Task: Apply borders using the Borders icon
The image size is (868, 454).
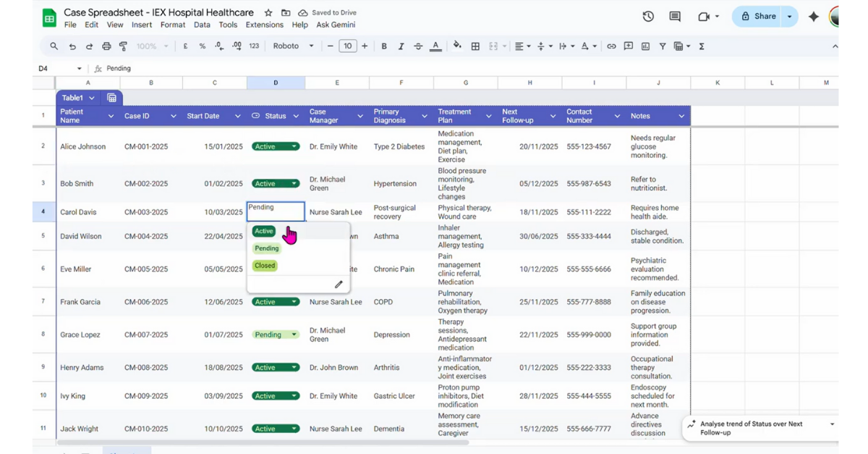Action: tap(476, 46)
